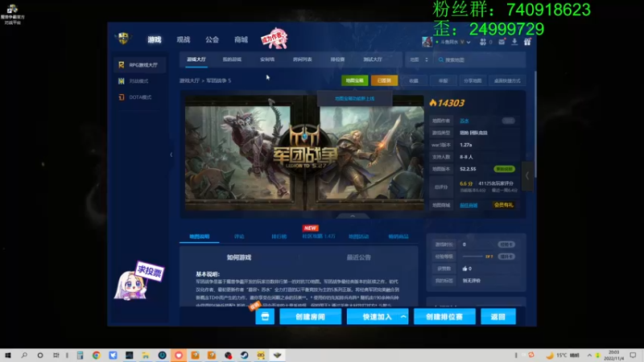This screenshot has width=644, height=362.
Task: Switch to the 测试大厅 tab
Action: click(373, 60)
